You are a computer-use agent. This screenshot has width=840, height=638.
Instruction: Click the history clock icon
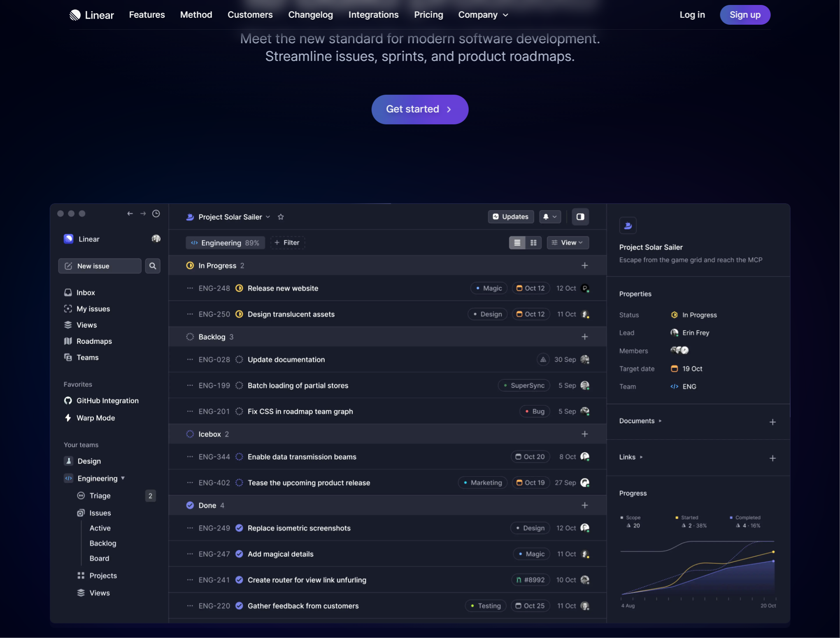tap(156, 213)
